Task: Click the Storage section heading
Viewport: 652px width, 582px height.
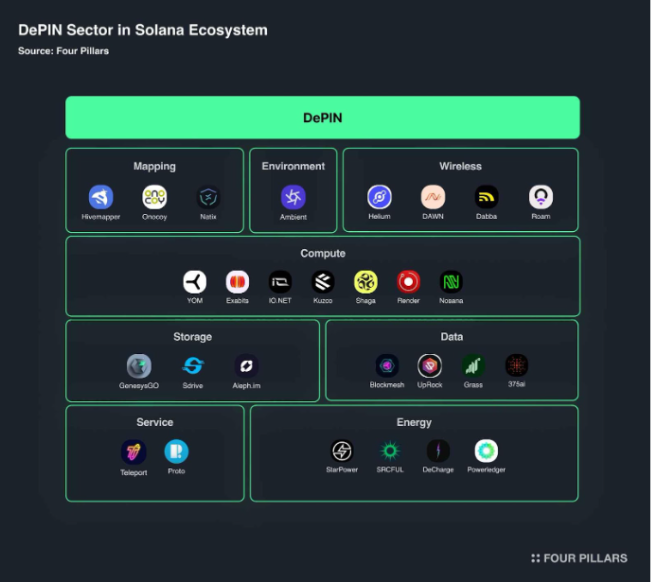Action: click(192, 337)
